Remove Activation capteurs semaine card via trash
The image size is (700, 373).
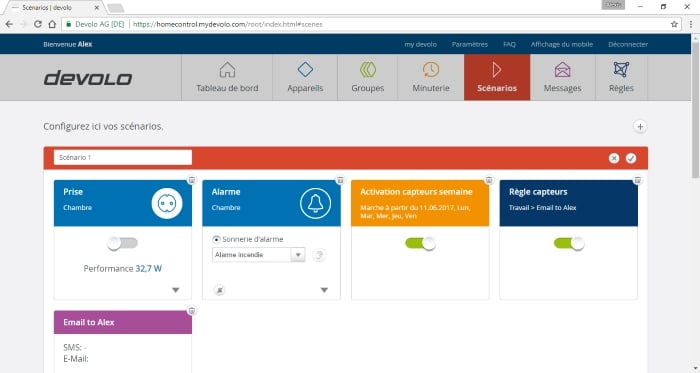[x=489, y=180]
